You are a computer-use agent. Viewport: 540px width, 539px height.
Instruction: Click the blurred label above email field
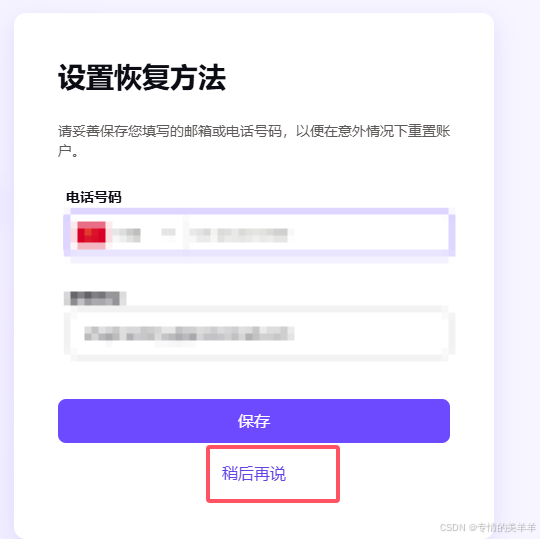[x=95, y=298]
